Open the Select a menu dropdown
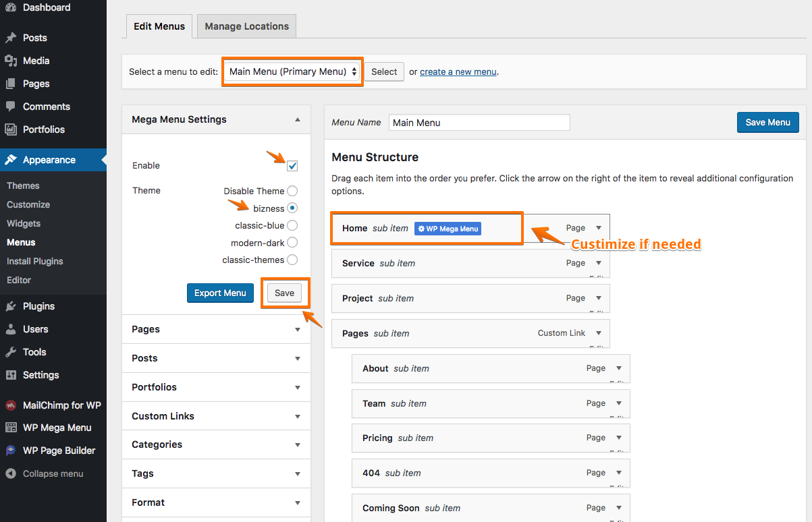This screenshot has width=812, height=522. pos(293,71)
